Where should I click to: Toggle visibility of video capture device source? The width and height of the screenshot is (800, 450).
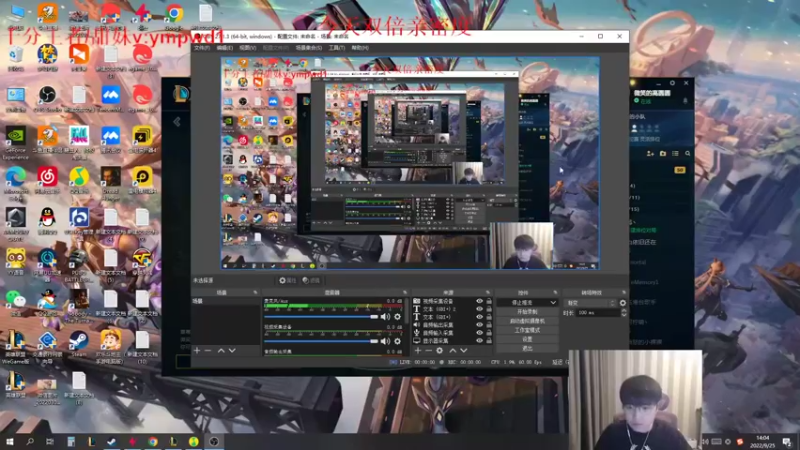click(479, 301)
